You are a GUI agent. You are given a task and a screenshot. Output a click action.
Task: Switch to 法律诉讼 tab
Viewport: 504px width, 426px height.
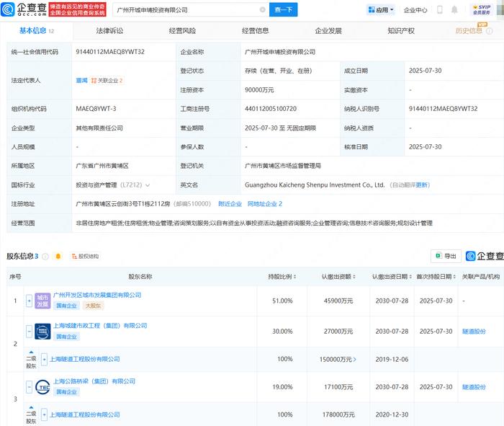coord(109,31)
